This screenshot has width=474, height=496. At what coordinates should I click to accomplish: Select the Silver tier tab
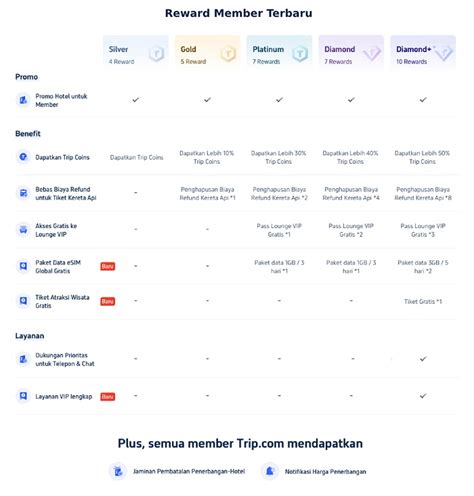click(x=136, y=53)
